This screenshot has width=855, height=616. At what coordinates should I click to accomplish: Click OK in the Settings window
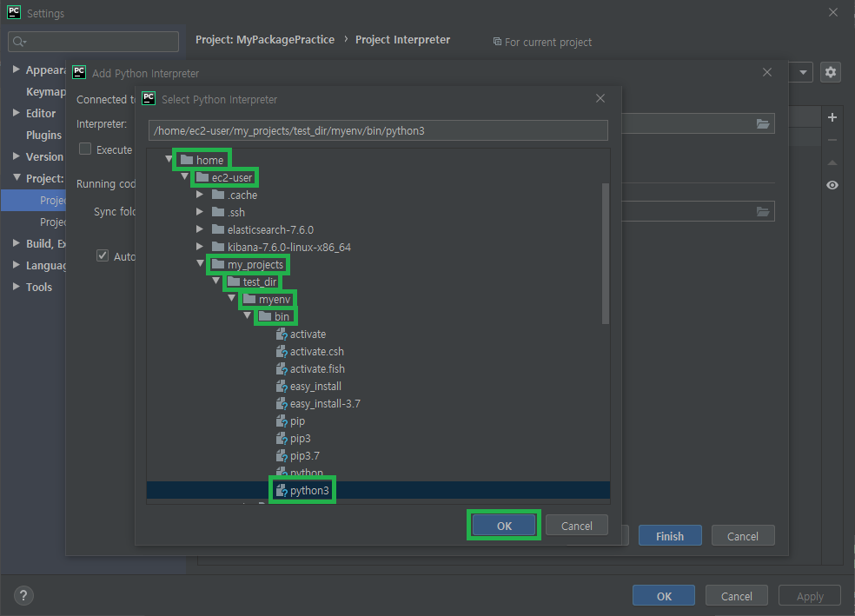coord(664,596)
